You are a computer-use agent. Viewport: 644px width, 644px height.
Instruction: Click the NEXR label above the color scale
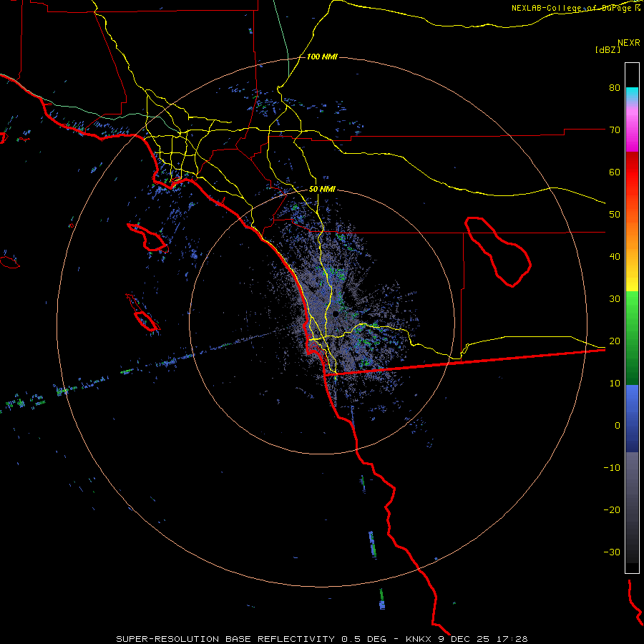[628, 43]
